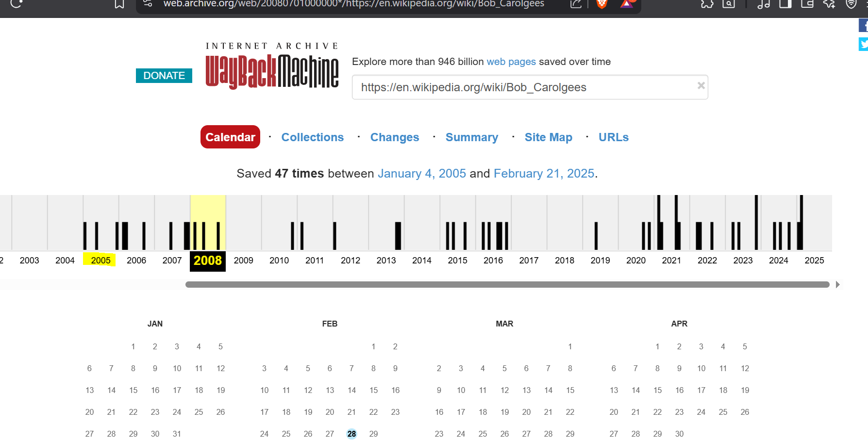
Task: Open Brave Shields lion icon
Action: click(x=602, y=4)
